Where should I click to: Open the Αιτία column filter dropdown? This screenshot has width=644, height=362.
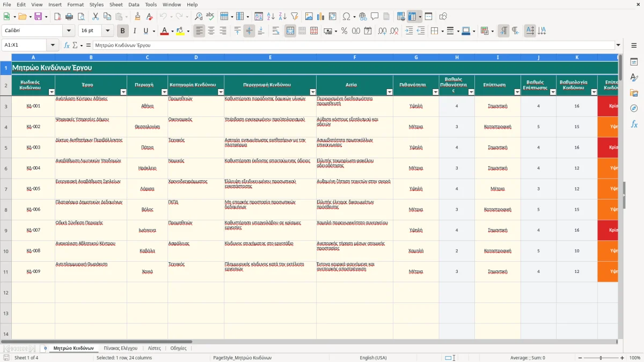pos(390,92)
